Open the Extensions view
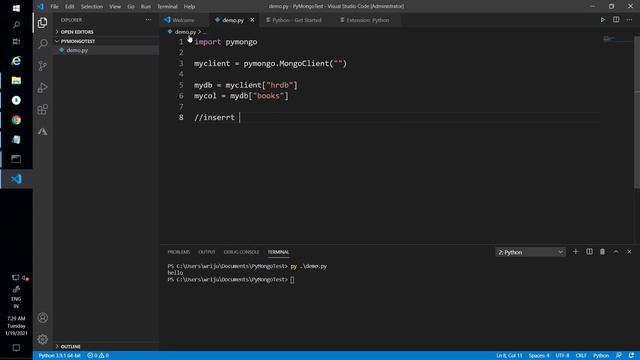 point(42,109)
